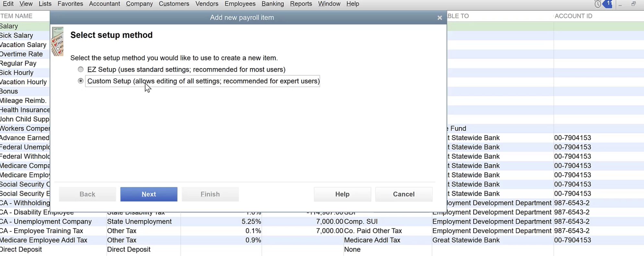The width and height of the screenshot is (644, 256).
Task: Open the Company menu
Action: (139, 4)
